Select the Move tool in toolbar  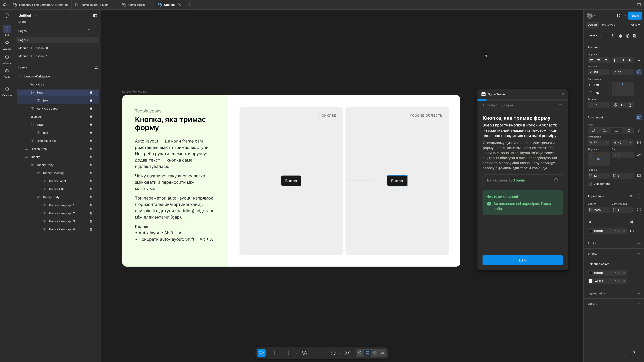[261, 353]
